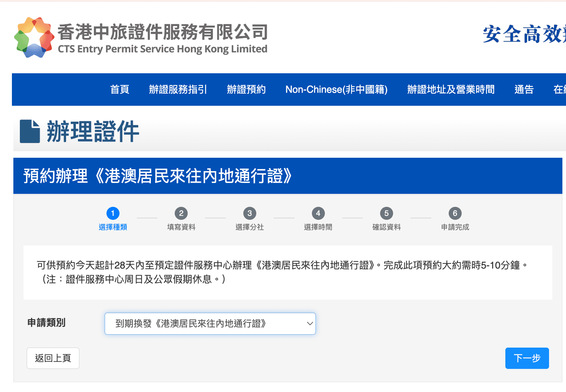Image resolution: width=566 pixels, height=392 pixels.
Task: Open the 首頁 navigation item
Action: [x=120, y=90]
